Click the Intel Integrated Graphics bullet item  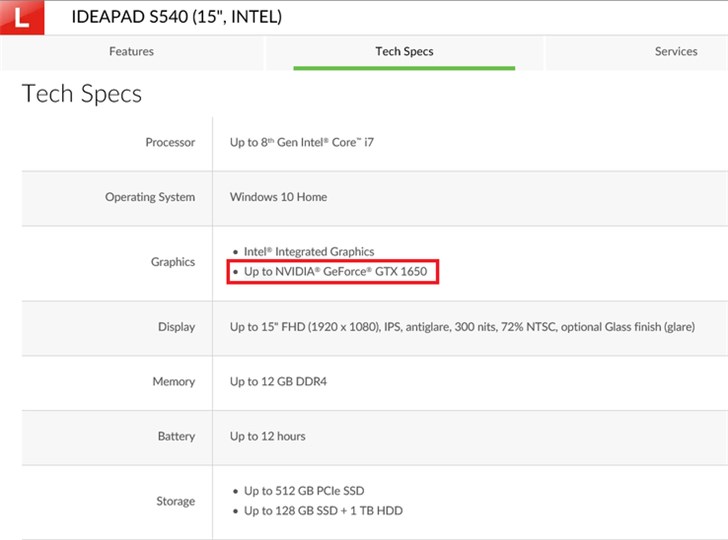(x=309, y=252)
